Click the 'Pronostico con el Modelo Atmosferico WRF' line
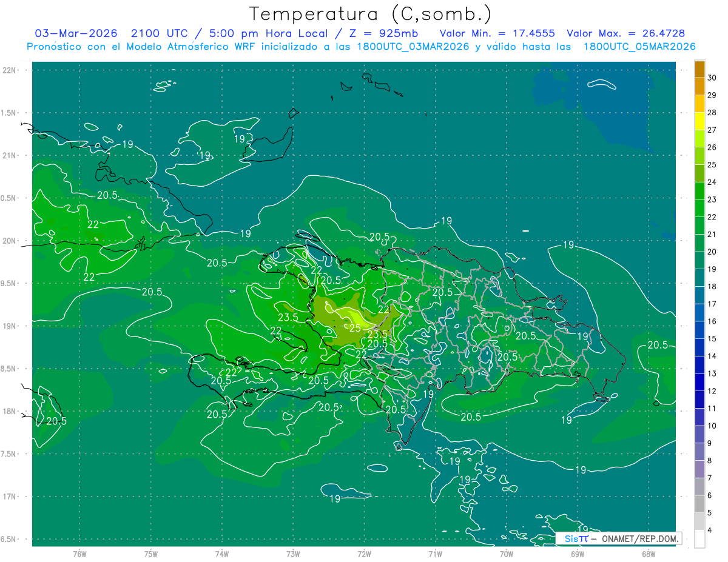This screenshot has height=562, width=728. click(361, 47)
